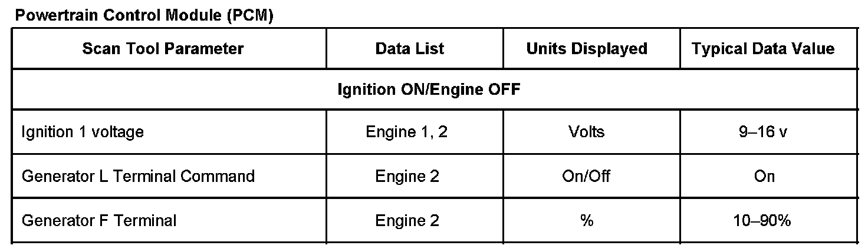Click the % units cell

coord(587,221)
